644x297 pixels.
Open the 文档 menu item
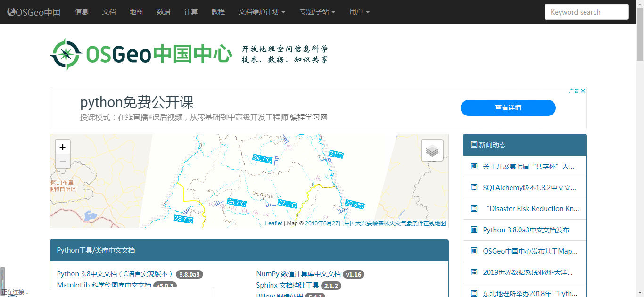tap(109, 12)
